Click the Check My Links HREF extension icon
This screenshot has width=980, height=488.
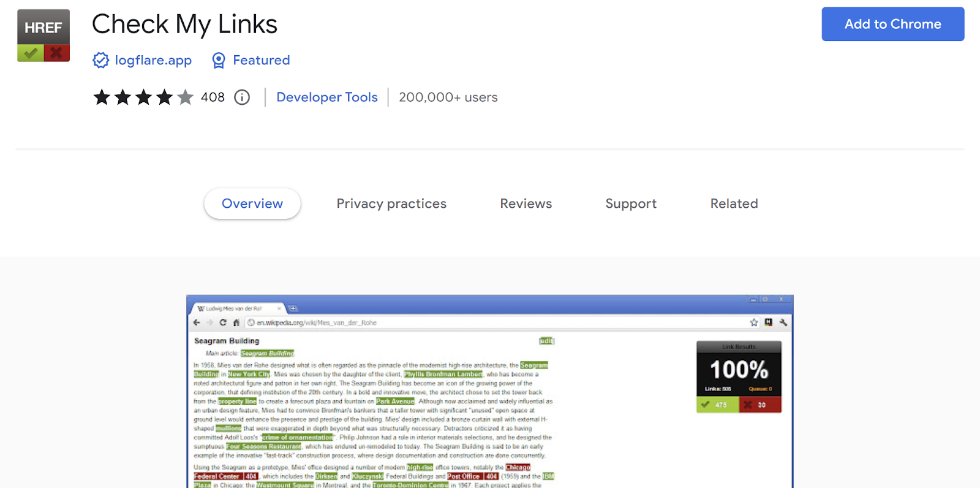pyautogui.click(x=43, y=36)
